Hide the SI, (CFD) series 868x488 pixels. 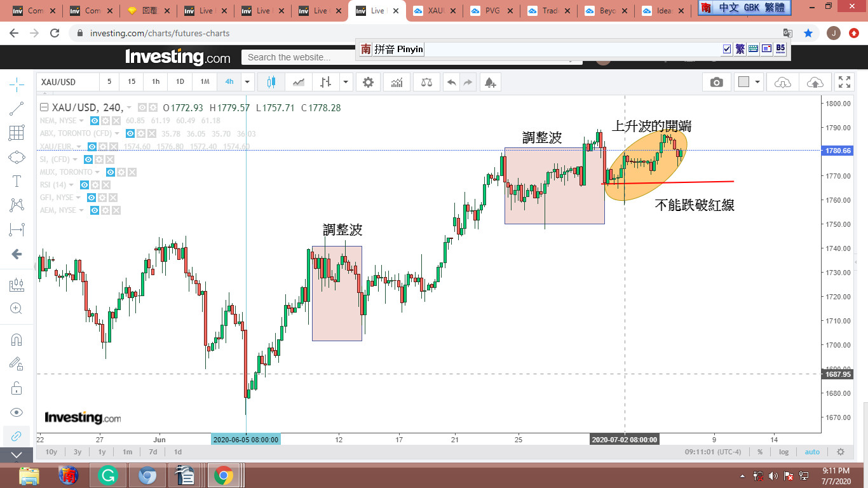click(90, 159)
